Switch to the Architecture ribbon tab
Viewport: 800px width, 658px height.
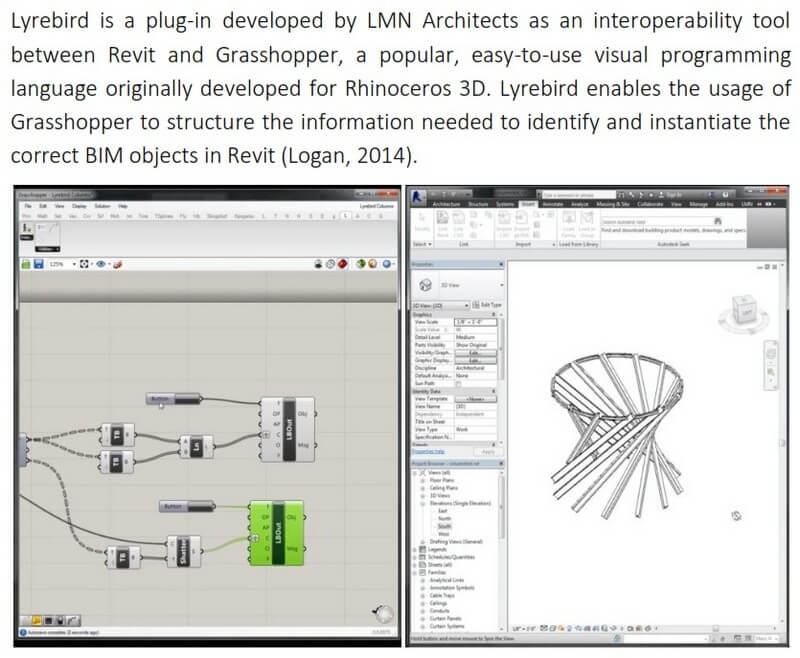pyautogui.click(x=446, y=203)
